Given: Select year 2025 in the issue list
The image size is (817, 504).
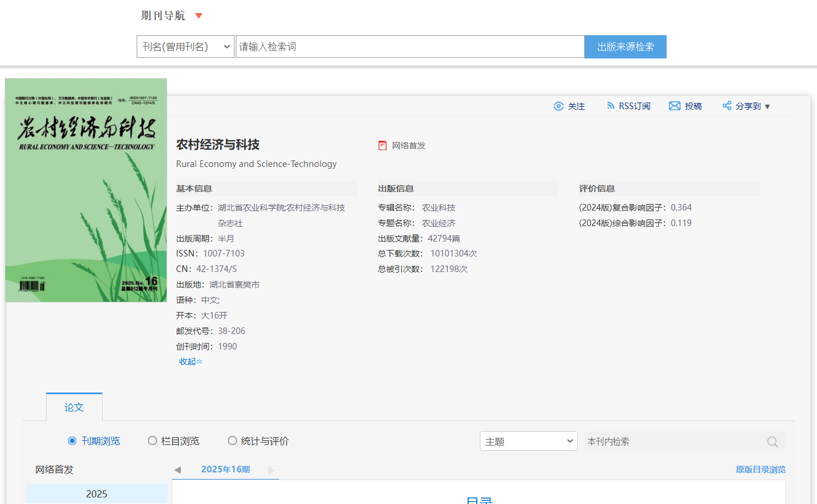Looking at the screenshot, I should pyautogui.click(x=97, y=494).
